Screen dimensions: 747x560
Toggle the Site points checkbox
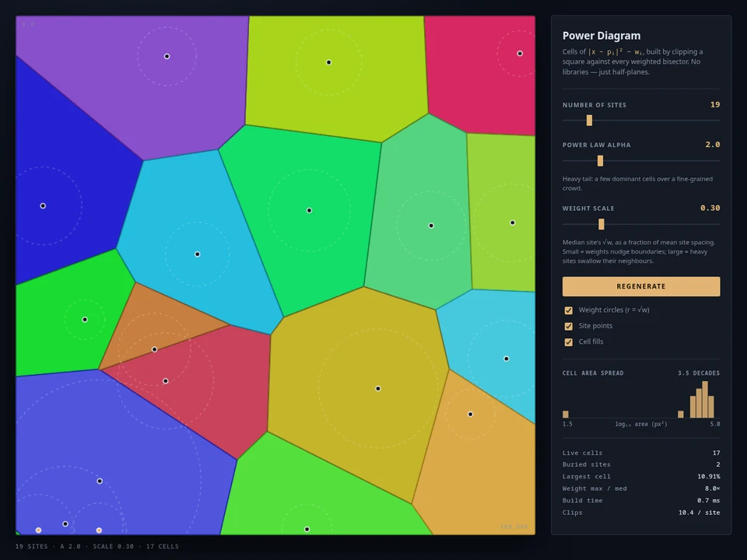click(x=568, y=326)
